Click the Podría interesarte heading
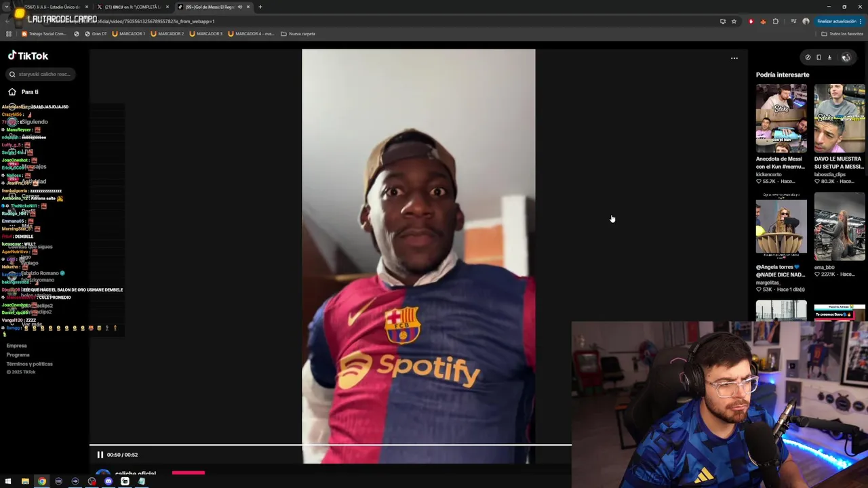The width and height of the screenshot is (868, 488). (783, 75)
